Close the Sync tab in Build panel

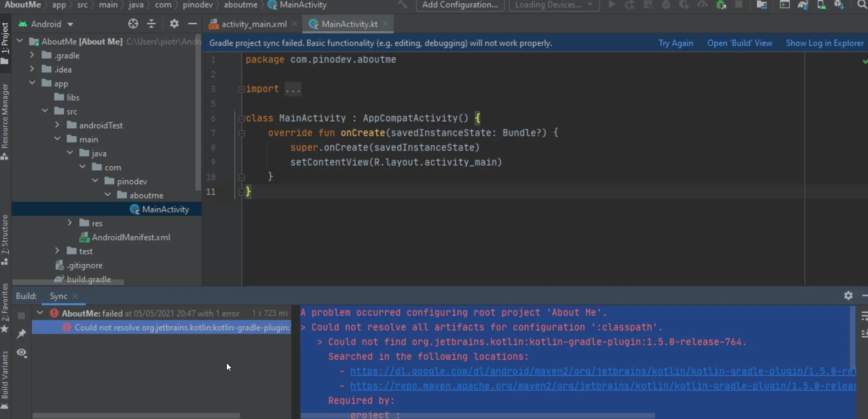[75, 296]
